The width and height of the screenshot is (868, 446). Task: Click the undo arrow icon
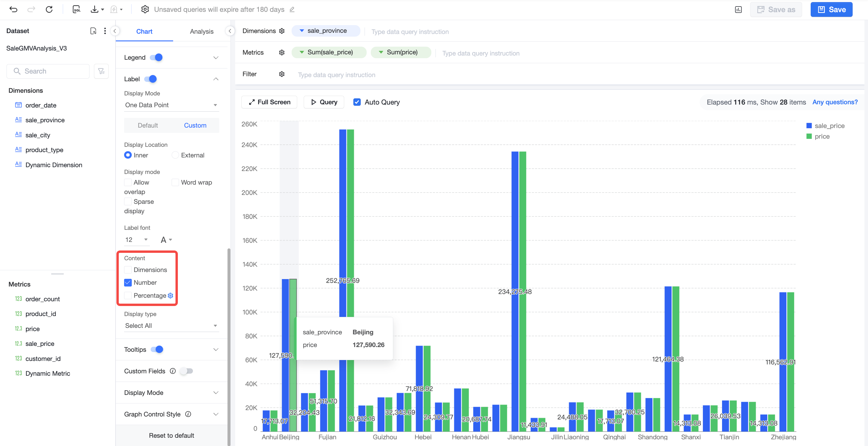[x=14, y=9]
